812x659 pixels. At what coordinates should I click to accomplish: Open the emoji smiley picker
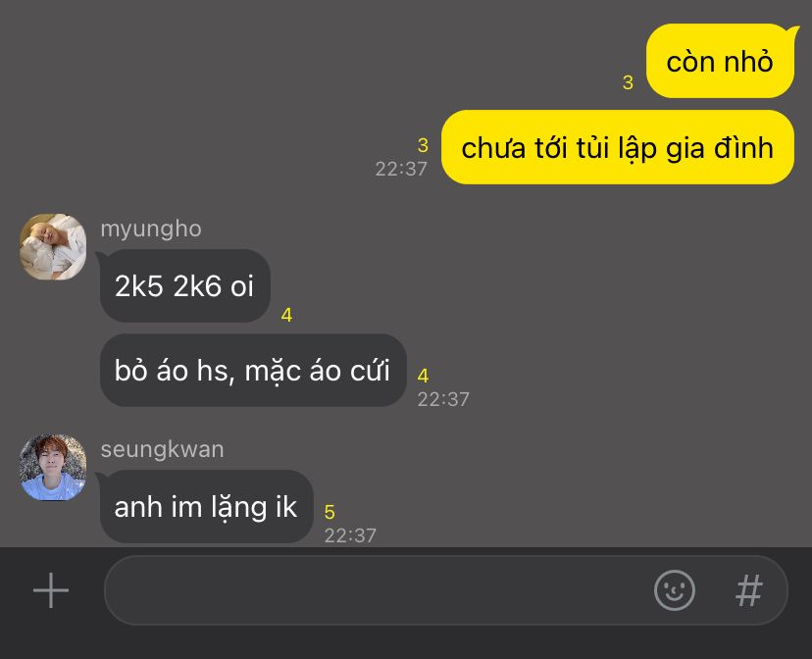(675, 590)
